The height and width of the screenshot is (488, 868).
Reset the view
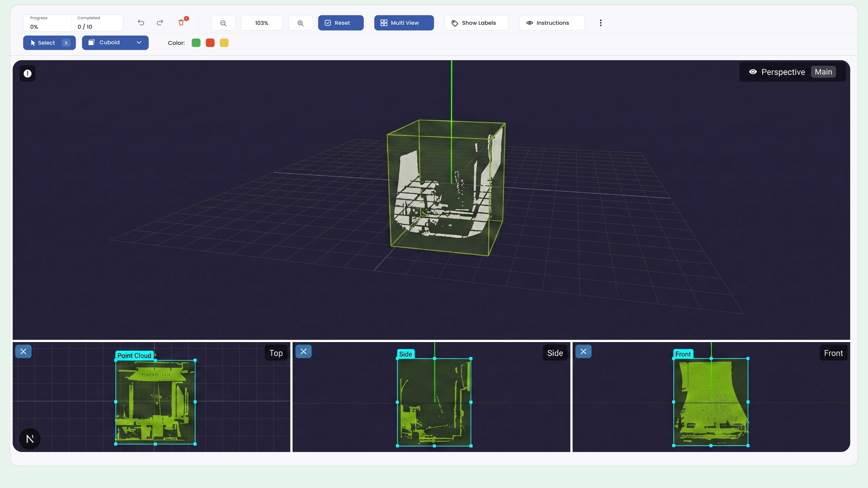pos(341,23)
